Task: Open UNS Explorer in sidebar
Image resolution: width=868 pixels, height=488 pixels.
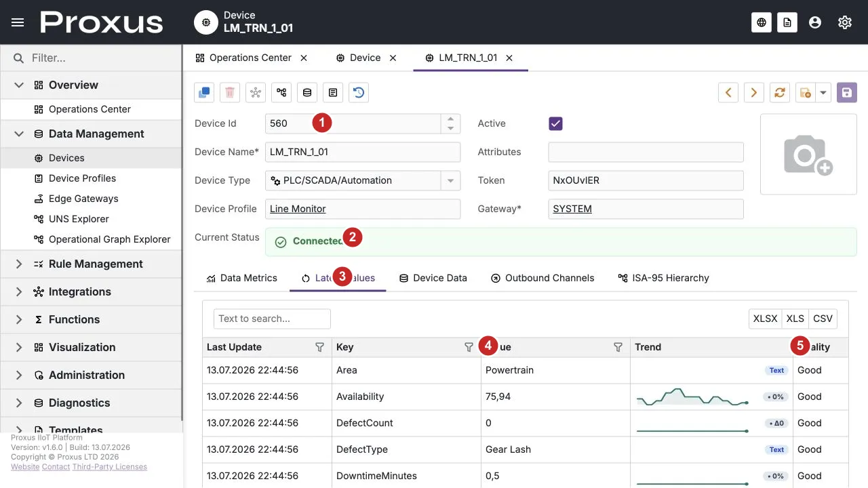Action: tap(91, 219)
